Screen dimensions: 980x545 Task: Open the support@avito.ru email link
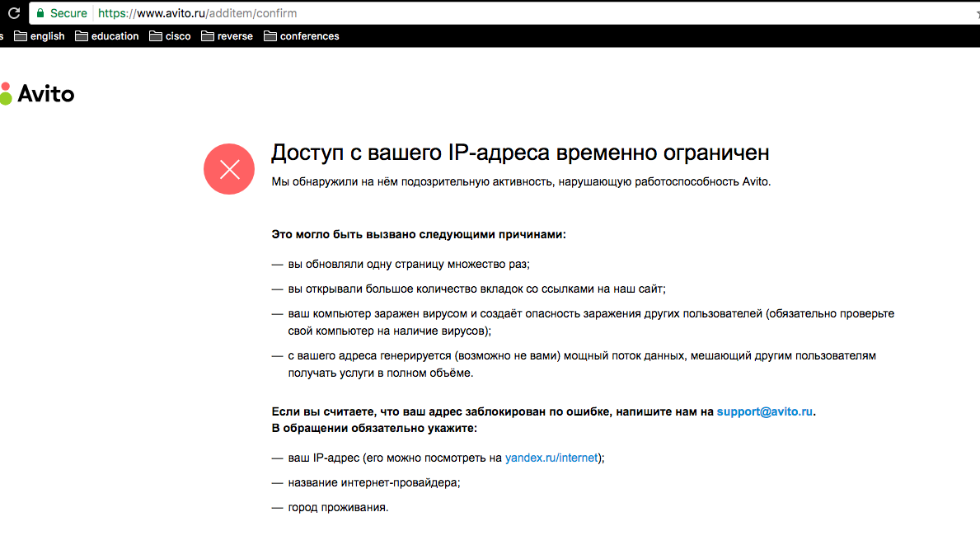[x=764, y=411]
